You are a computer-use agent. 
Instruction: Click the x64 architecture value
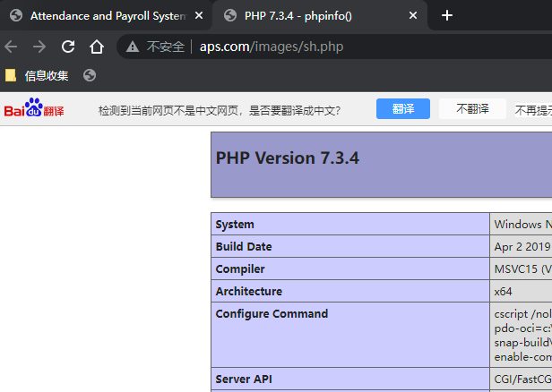click(x=503, y=292)
